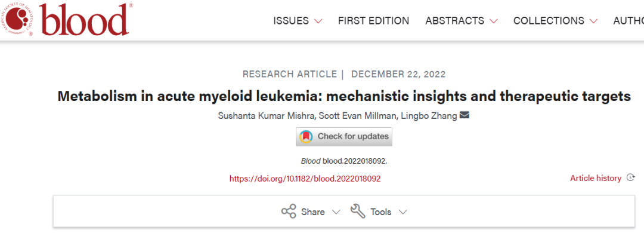Click the Crossmark bookmark icon
The height and width of the screenshot is (233, 644).
click(306, 136)
